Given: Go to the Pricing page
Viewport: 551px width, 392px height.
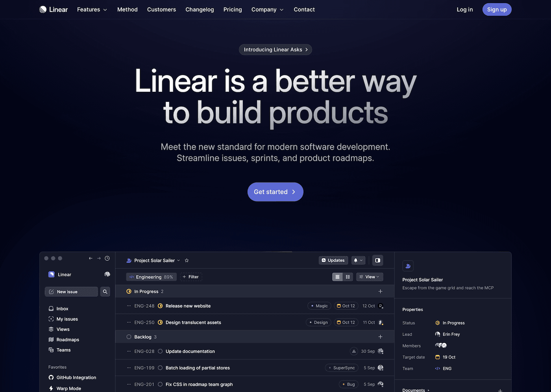Looking at the screenshot, I should (x=233, y=9).
